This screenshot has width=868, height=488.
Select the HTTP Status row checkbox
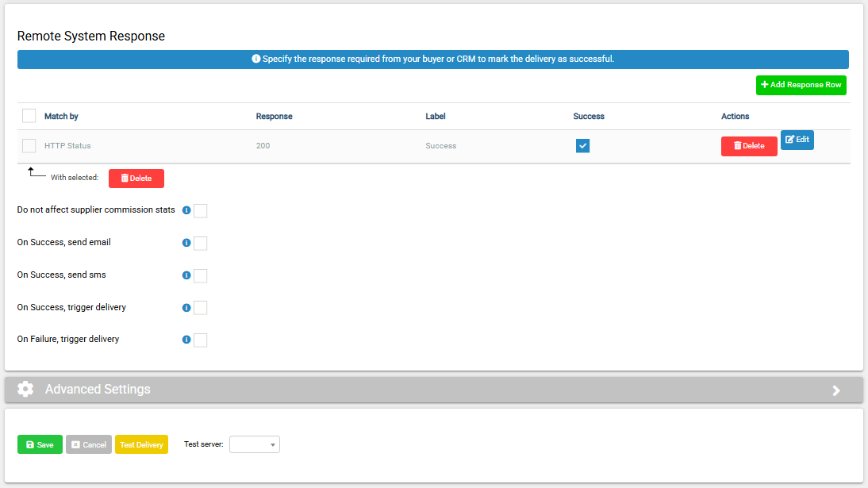[29, 146]
